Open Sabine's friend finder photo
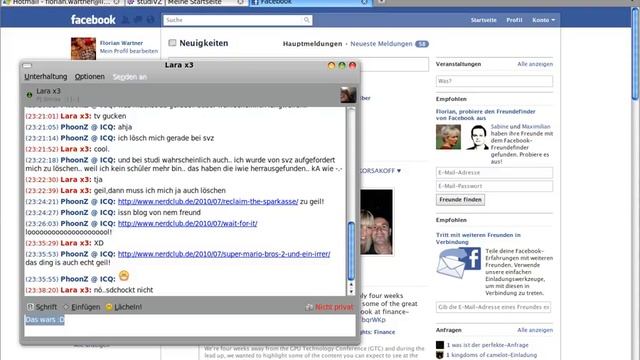The image size is (640, 360). pos(448,137)
